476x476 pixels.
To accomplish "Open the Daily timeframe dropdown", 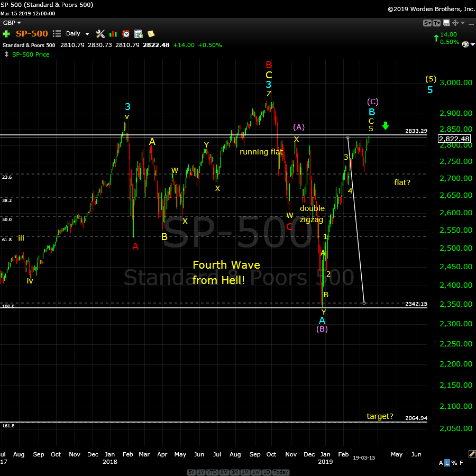I will 78,34.
